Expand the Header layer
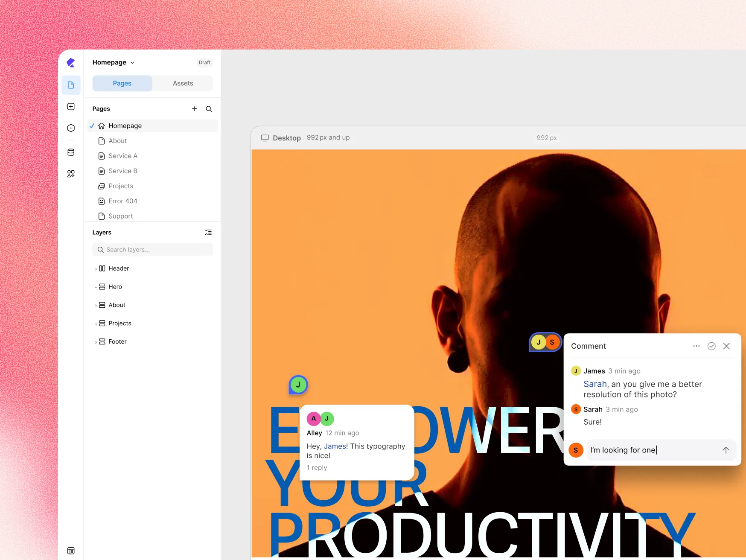The height and width of the screenshot is (560, 746). coord(96,269)
